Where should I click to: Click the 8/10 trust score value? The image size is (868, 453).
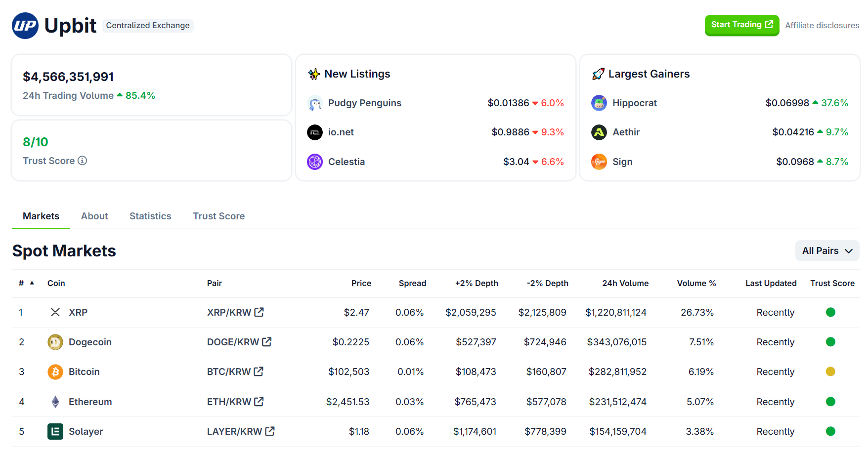click(x=36, y=142)
